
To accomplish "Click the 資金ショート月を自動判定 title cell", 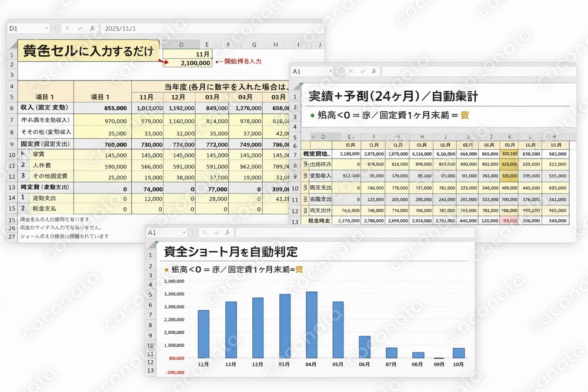I will pos(230,252).
